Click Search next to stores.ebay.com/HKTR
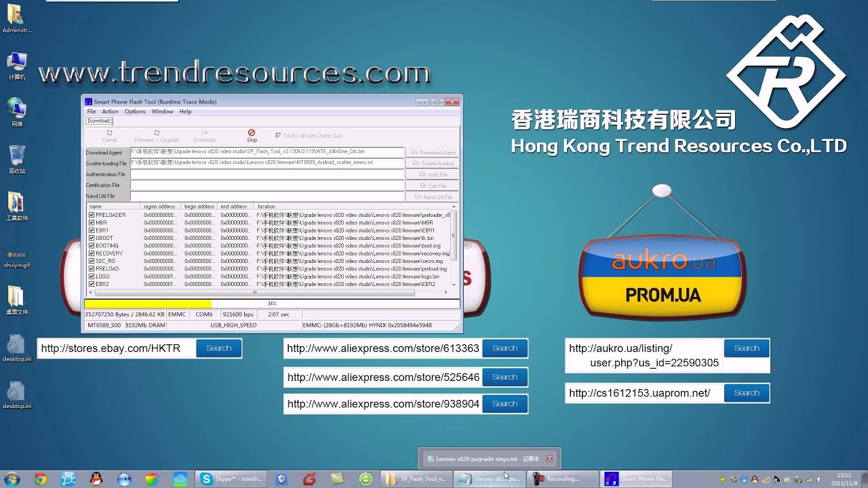The height and width of the screenshot is (488, 868). [218, 348]
